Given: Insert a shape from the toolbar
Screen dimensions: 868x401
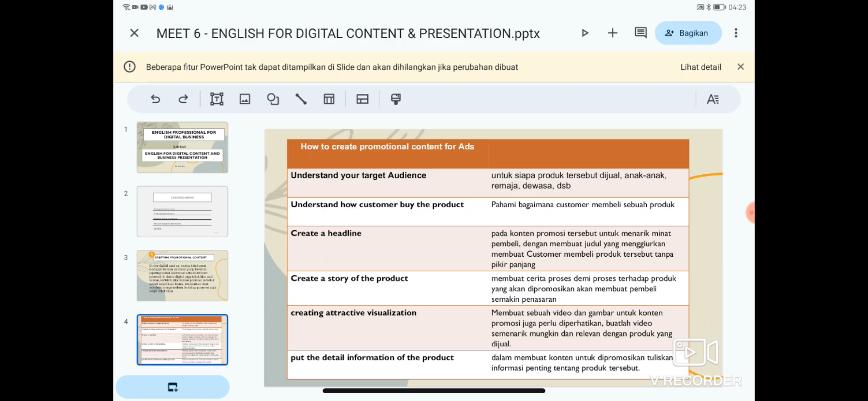Looking at the screenshot, I should (273, 99).
